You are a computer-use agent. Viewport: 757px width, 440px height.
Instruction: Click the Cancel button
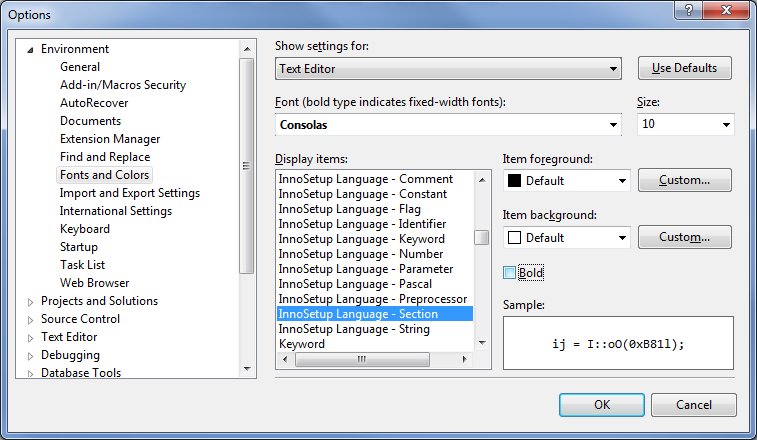point(694,405)
